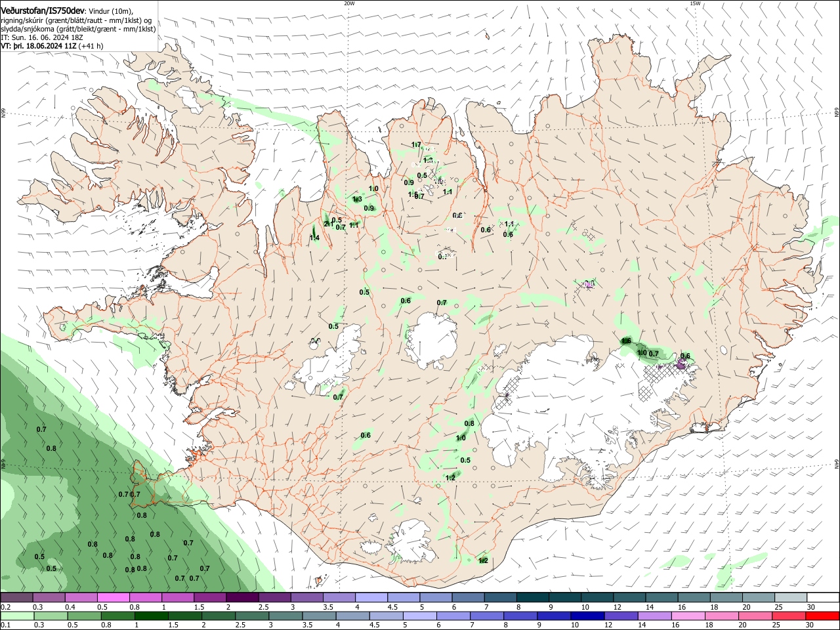Click the bright magenta 0.5 sleet/snow swatch
The width and height of the screenshot is (840, 630).
pos(113,597)
